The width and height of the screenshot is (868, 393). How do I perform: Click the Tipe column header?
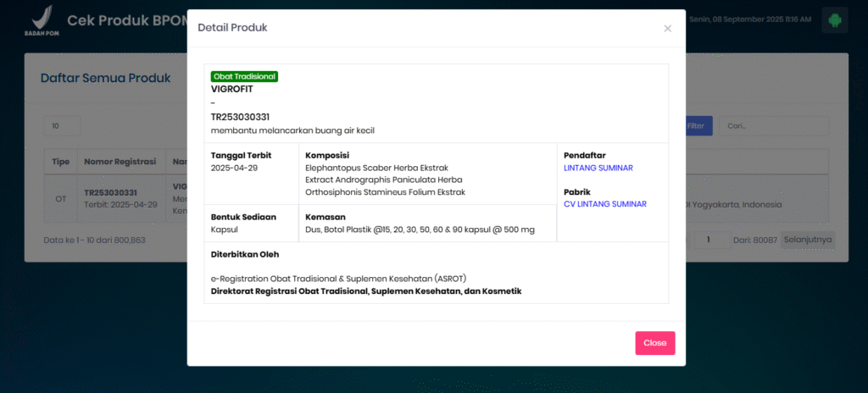(x=60, y=162)
